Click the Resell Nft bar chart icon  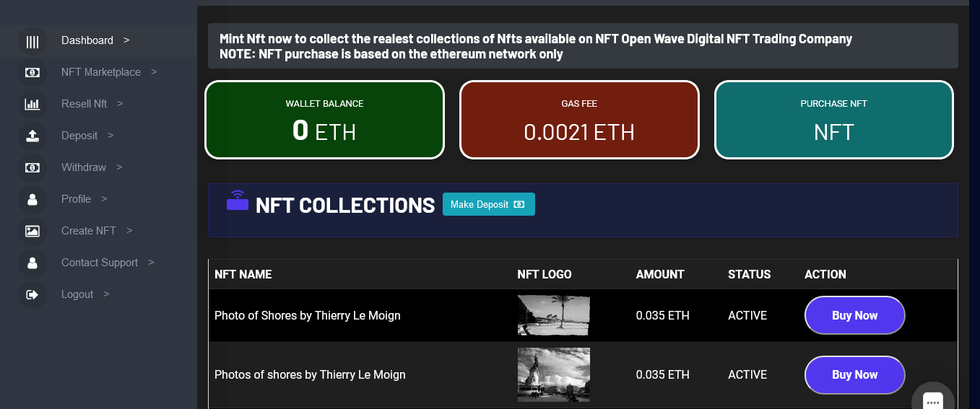[32, 105]
